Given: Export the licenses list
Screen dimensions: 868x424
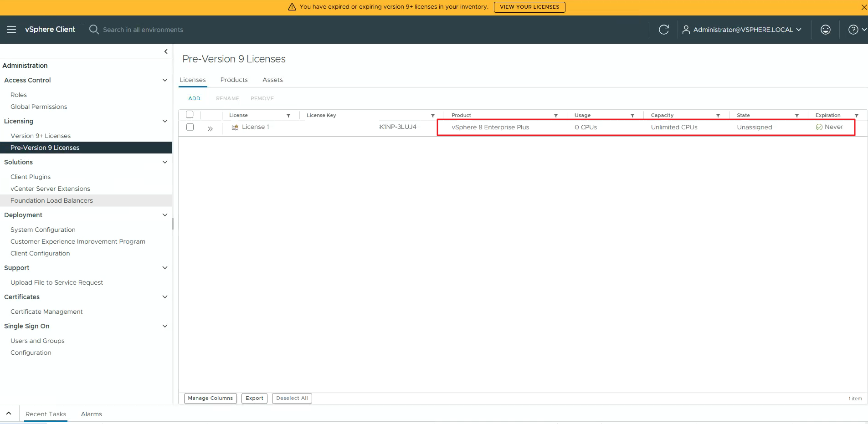Looking at the screenshot, I should point(255,398).
